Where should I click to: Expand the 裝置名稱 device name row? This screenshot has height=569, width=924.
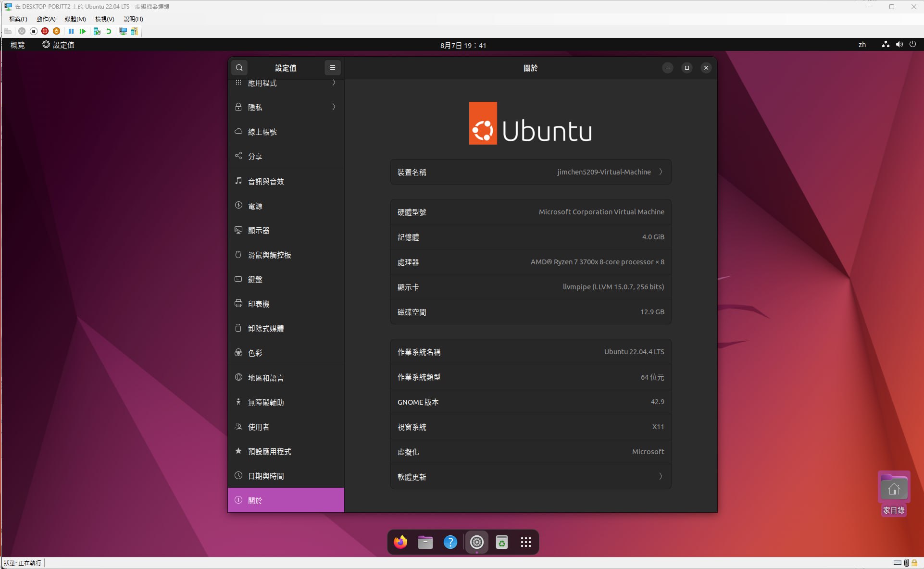(x=531, y=172)
